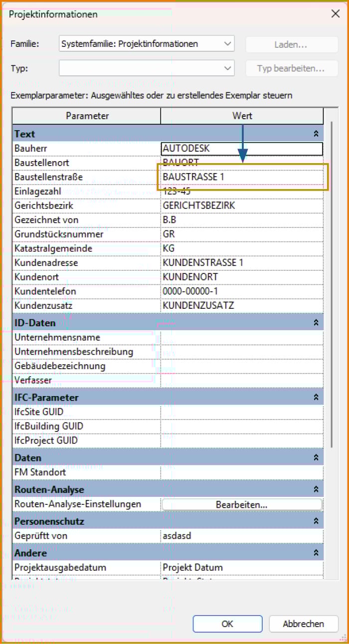Collapse the Daten section
This screenshot has width=349, height=644.
tap(316, 457)
